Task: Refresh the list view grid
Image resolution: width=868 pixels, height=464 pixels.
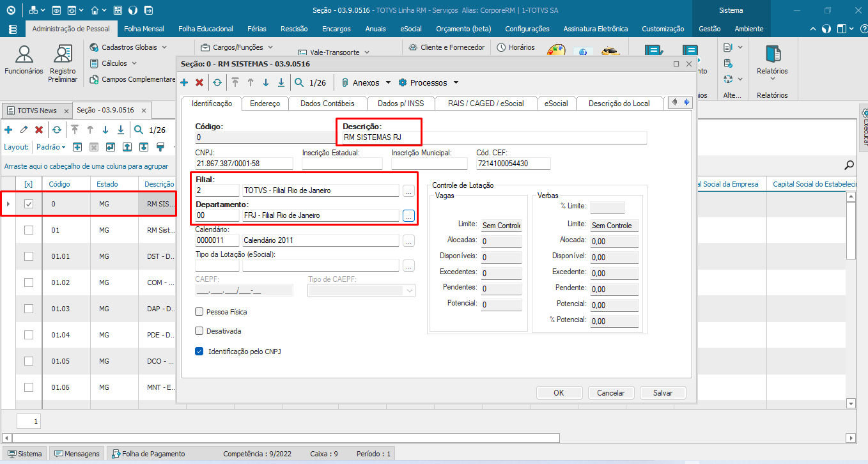Action: [x=57, y=130]
